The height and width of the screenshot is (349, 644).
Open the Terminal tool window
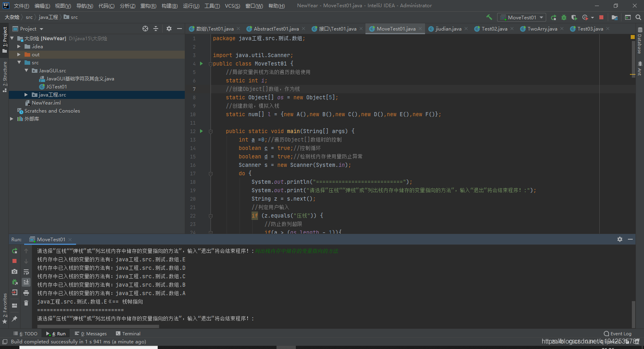coord(128,334)
